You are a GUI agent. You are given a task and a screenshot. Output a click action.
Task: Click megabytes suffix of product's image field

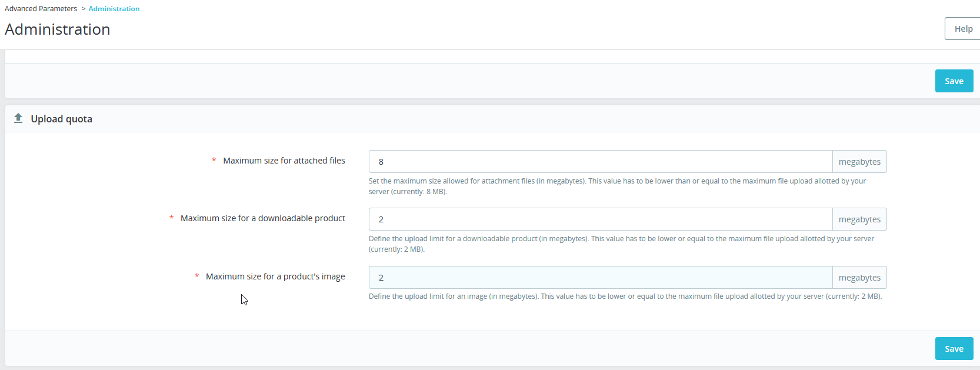[x=859, y=278]
